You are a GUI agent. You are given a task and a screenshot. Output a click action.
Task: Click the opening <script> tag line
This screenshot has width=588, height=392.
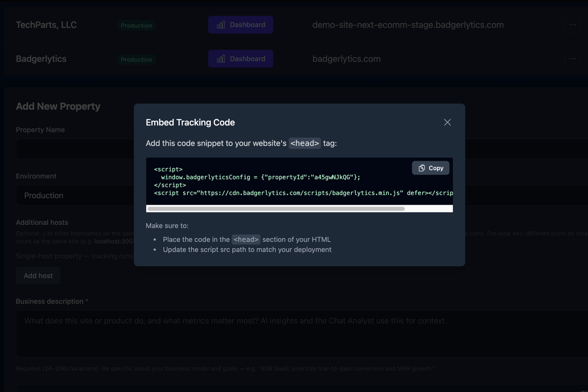point(168,169)
